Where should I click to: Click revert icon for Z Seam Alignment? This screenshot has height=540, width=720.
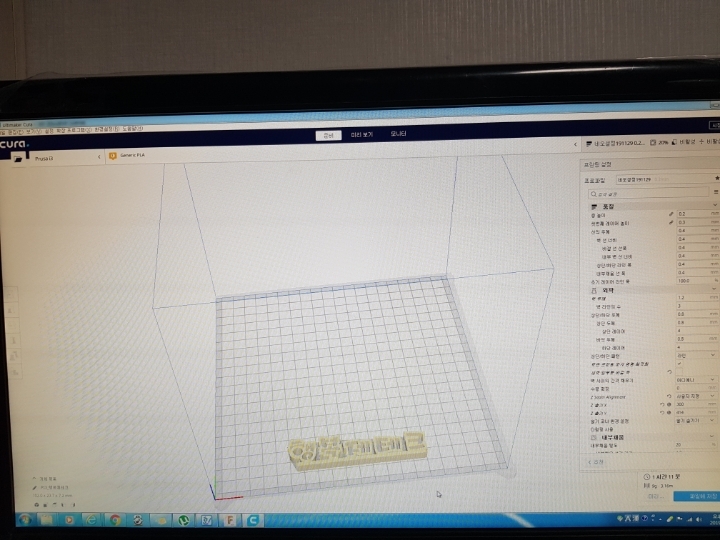tap(669, 396)
